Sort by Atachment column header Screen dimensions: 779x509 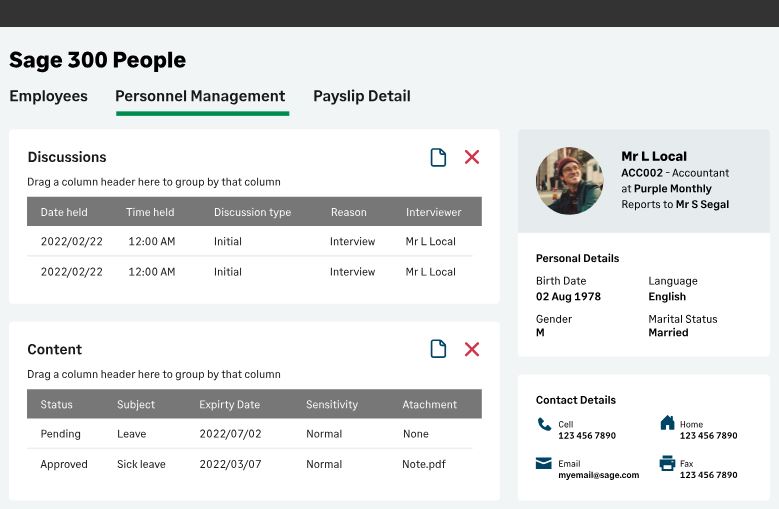429,404
